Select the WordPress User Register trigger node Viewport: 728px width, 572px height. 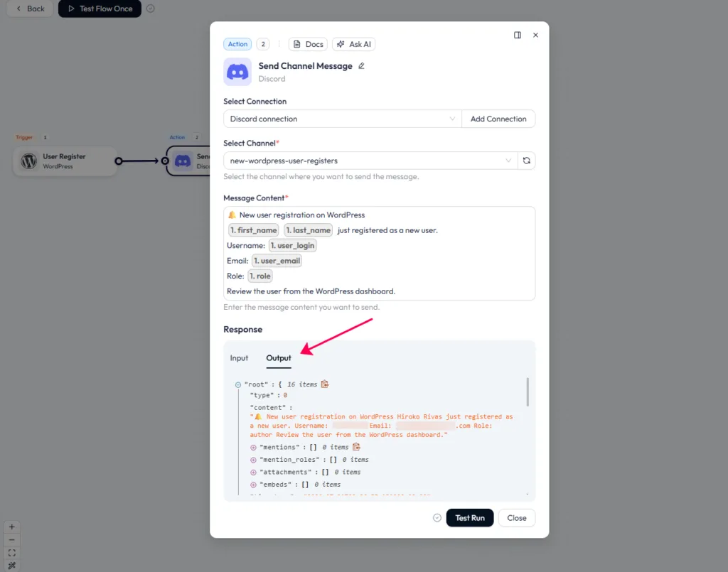pos(65,161)
